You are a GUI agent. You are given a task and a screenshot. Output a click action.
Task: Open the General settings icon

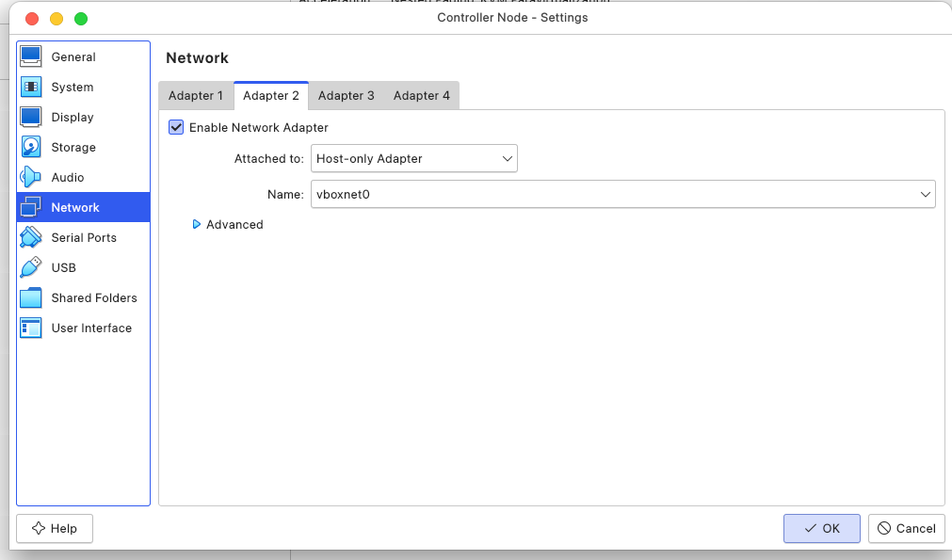[x=31, y=56]
